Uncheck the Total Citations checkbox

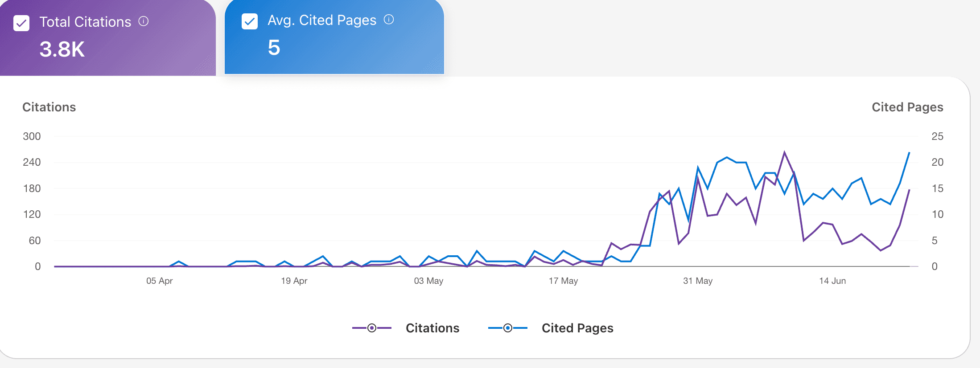click(21, 23)
